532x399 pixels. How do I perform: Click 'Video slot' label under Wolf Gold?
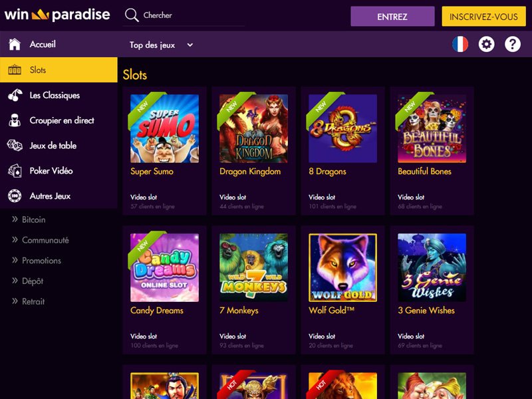(322, 336)
